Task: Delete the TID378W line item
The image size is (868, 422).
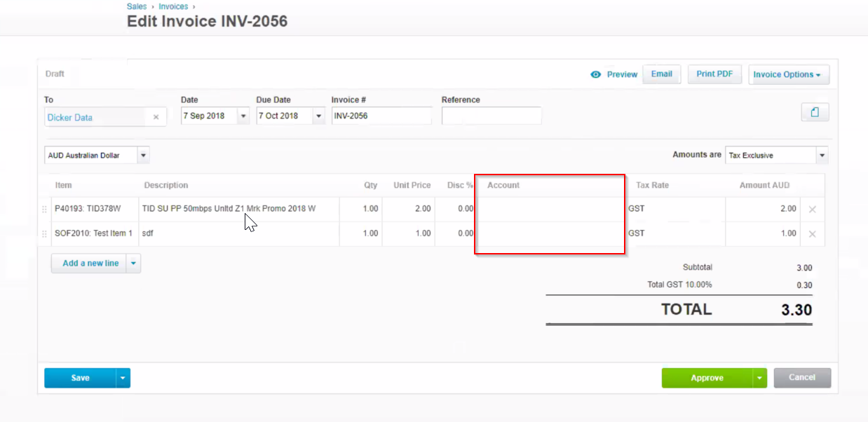Action: click(x=812, y=209)
